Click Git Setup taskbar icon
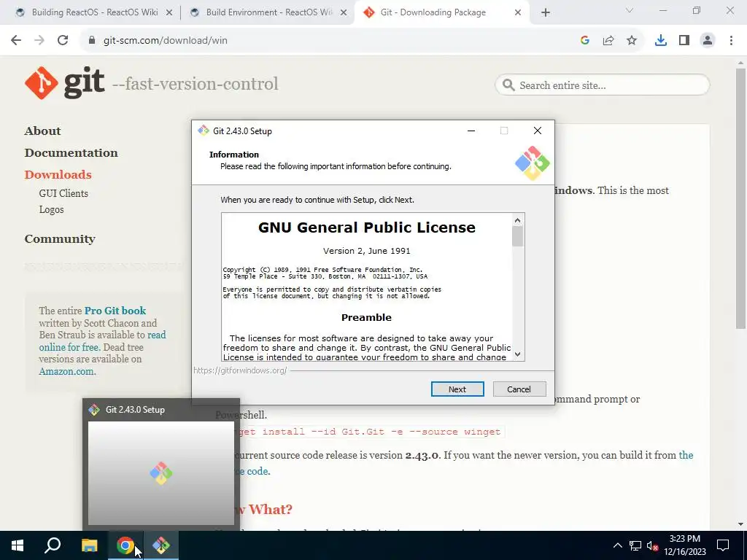 (161, 545)
